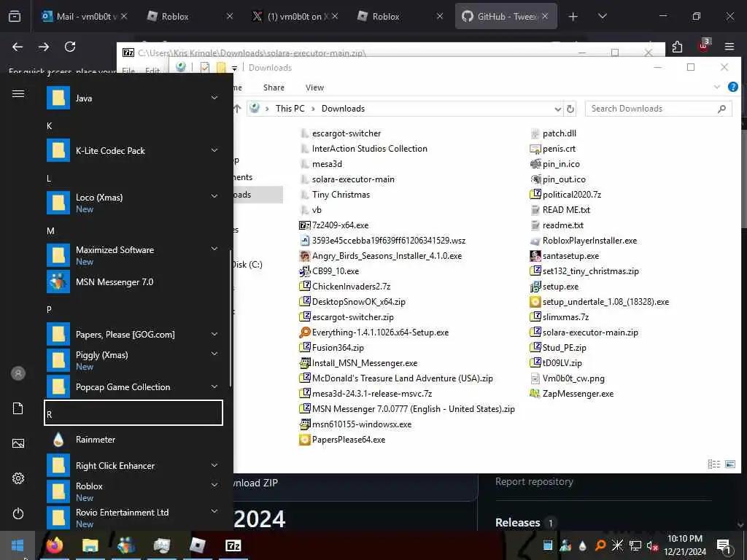The width and height of the screenshot is (747, 560).
Task: Open address bar history dropdown in Explorer
Action: point(558,109)
